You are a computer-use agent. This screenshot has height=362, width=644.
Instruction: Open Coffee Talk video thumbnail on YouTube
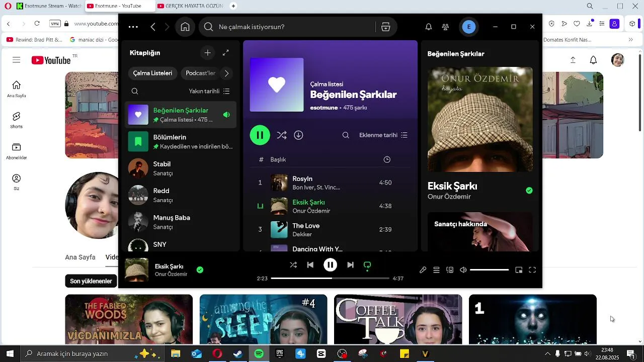point(398,320)
